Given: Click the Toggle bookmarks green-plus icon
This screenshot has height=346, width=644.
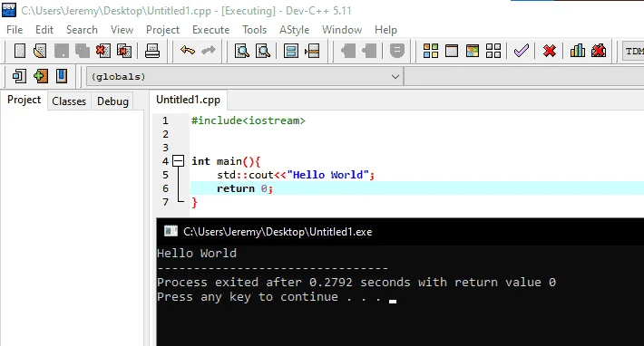Looking at the screenshot, I should coord(41,76).
